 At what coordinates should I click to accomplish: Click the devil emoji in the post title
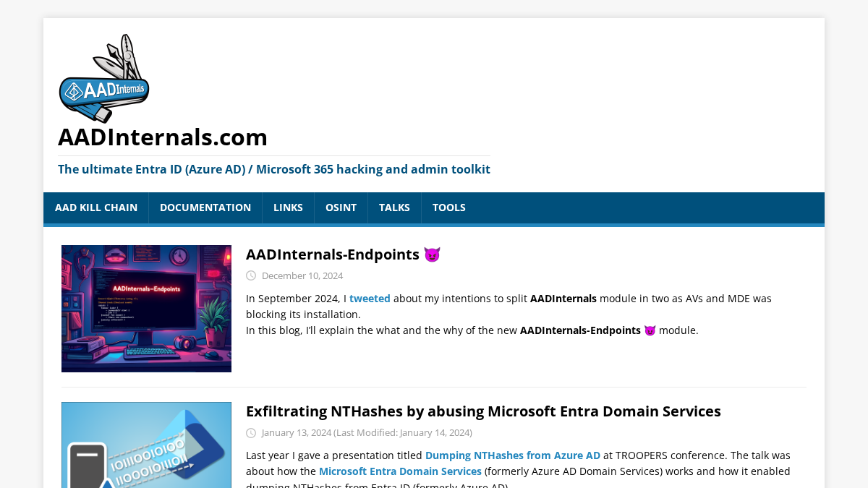coord(432,254)
